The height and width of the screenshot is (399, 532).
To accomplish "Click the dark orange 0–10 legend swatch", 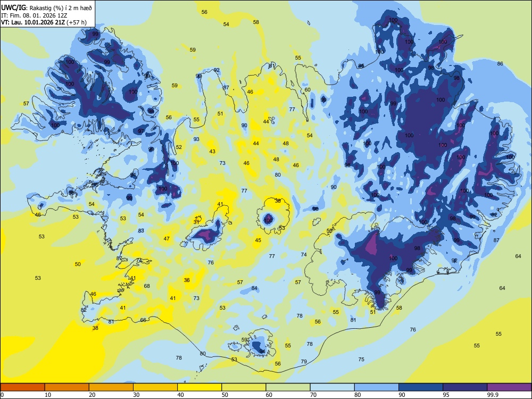I will 22,387.
